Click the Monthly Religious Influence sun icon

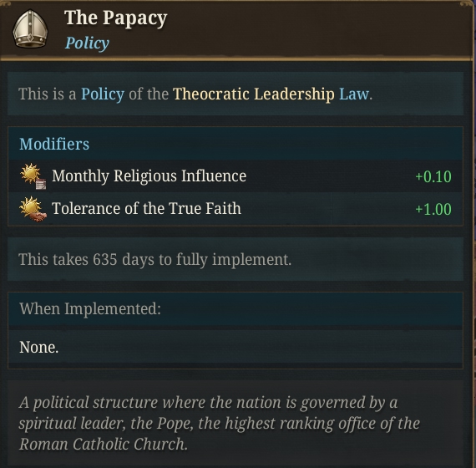click(x=33, y=176)
